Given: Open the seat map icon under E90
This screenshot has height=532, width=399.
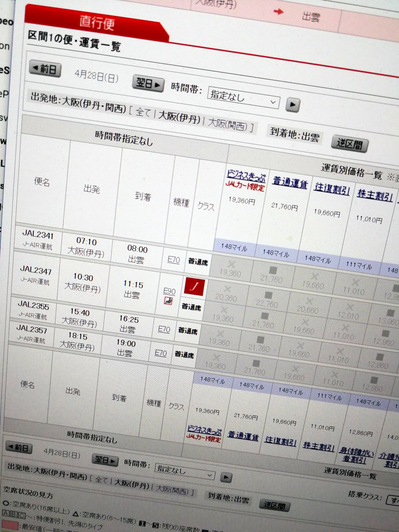Looking at the screenshot, I should 168,301.
